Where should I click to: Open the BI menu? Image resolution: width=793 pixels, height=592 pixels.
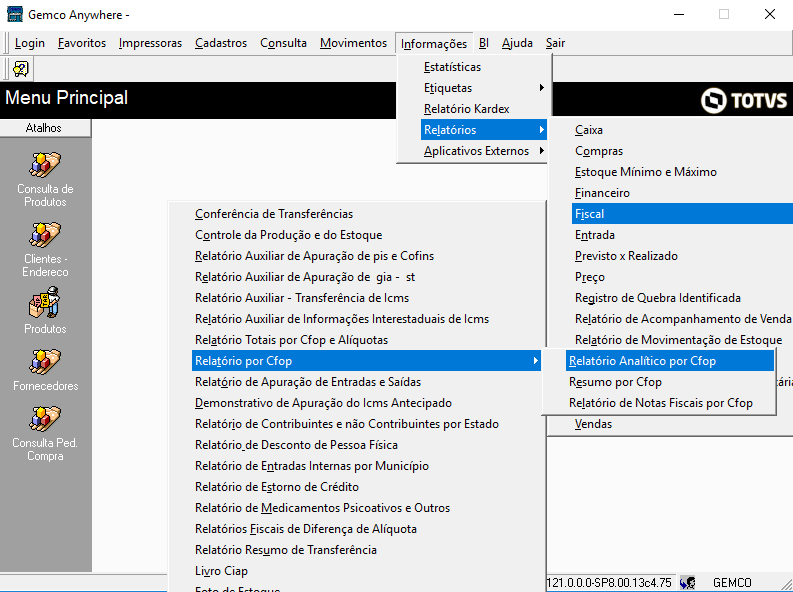point(484,43)
